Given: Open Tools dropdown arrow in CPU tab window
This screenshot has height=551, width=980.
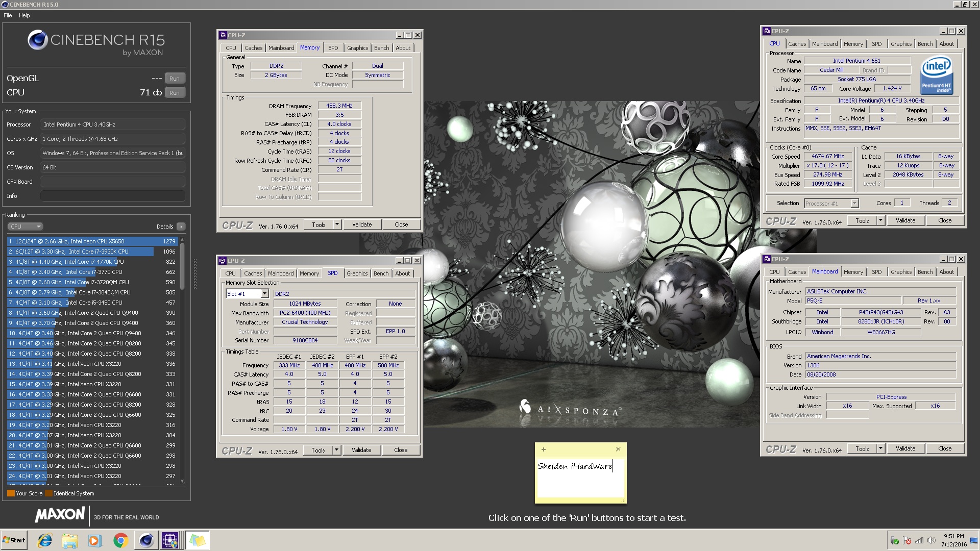Looking at the screenshot, I should tap(880, 220).
